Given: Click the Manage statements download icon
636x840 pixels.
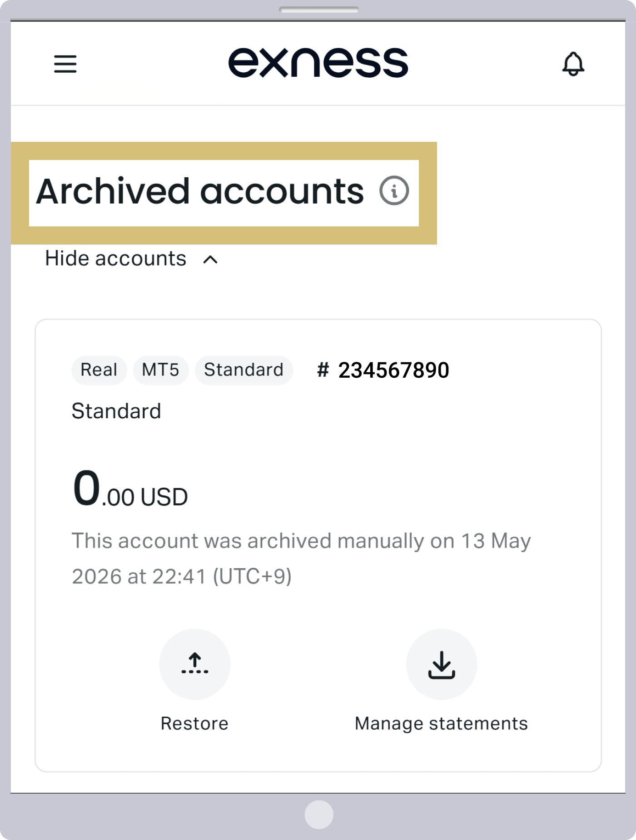Looking at the screenshot, I should (x=442, y=664).
